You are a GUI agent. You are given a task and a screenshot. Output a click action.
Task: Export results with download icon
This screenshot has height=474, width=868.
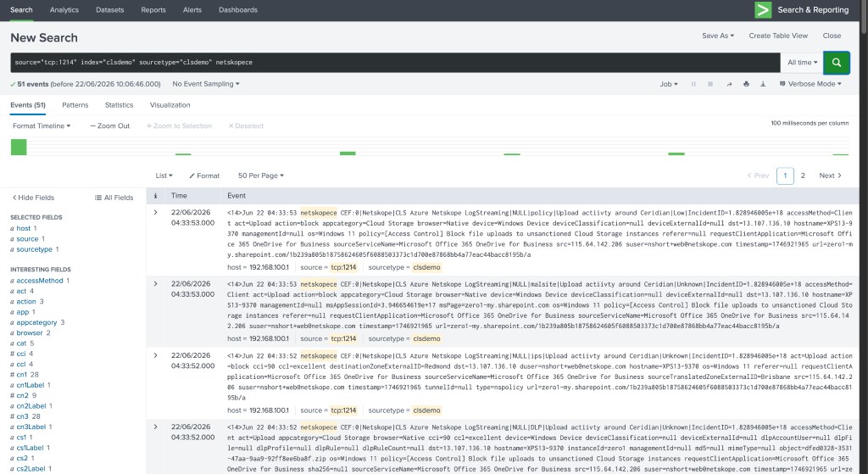[x=763, y=84]
